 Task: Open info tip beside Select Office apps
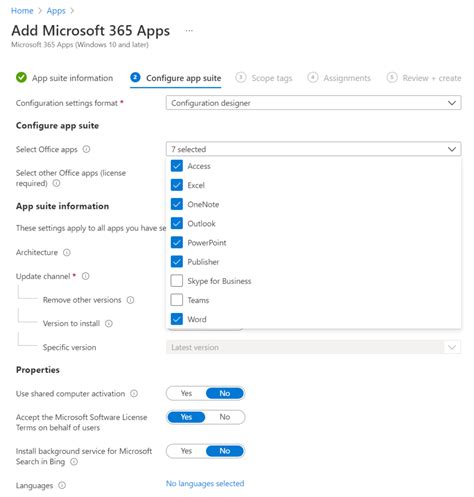tap(86, 149)
